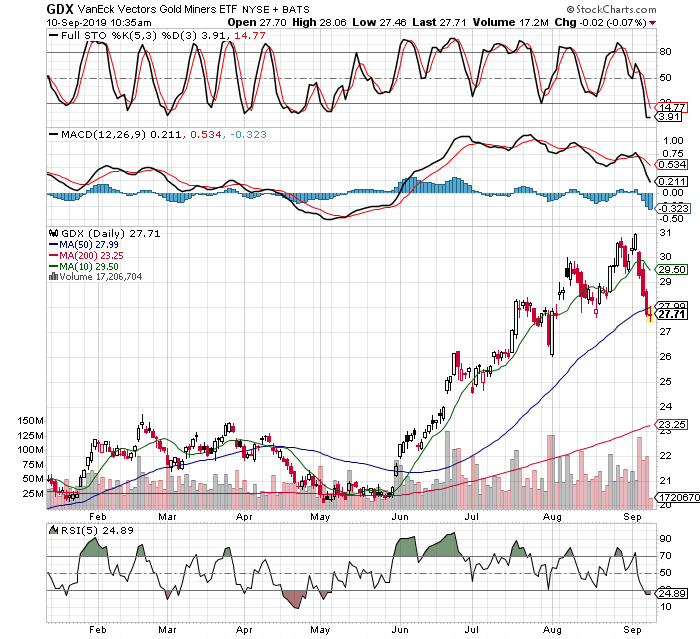Click the volume bars icon before Volume 17,206,704
Image resolution: width=700 pixels, height=639 pixels.
point(53,276)
